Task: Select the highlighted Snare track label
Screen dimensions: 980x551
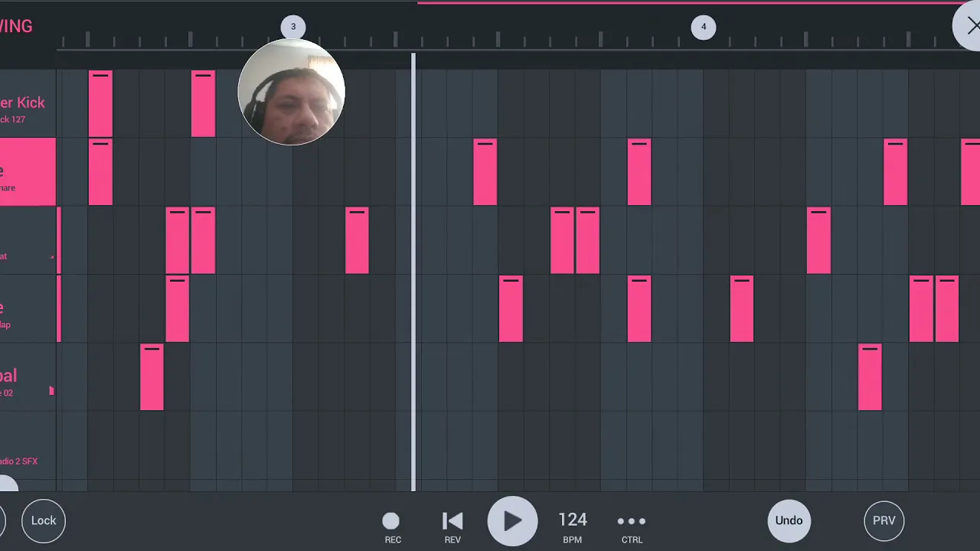Action: [28, 172]
